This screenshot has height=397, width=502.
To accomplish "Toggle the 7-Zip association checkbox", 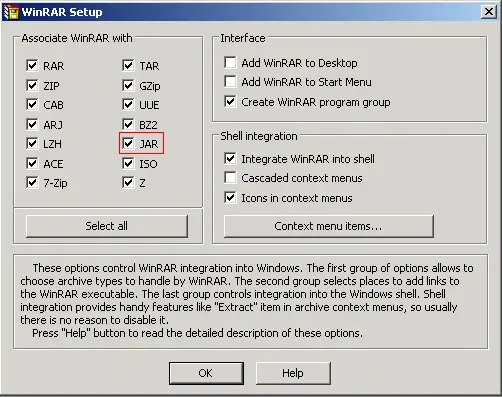I will (x=32, y=182).
